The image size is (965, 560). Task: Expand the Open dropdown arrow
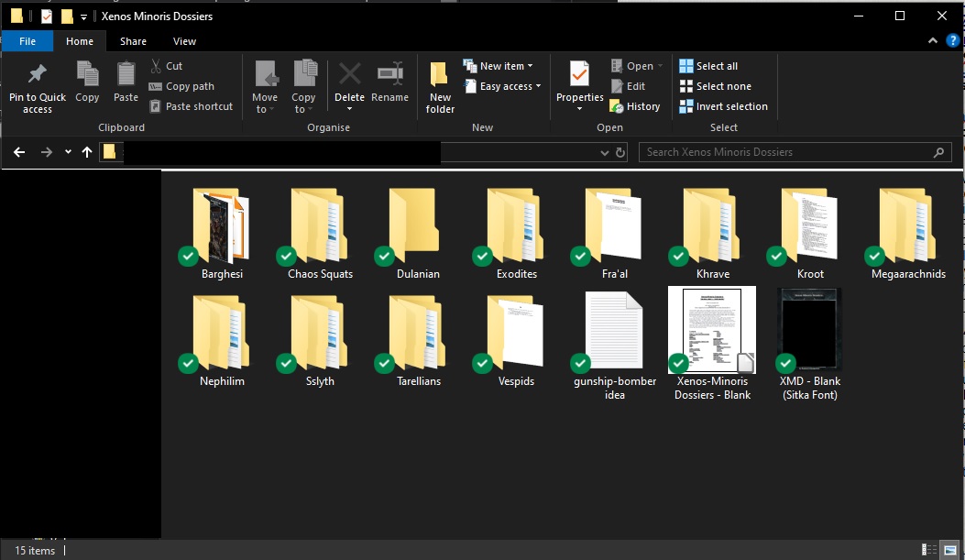(x=661, y=66)
